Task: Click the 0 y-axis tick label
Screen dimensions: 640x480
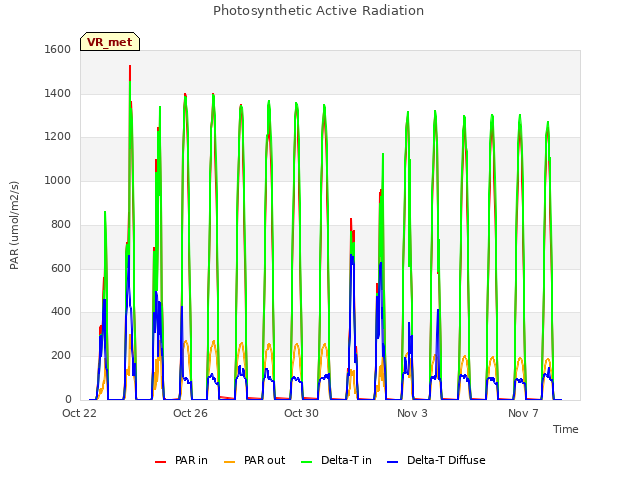Action: pos(68,400)
